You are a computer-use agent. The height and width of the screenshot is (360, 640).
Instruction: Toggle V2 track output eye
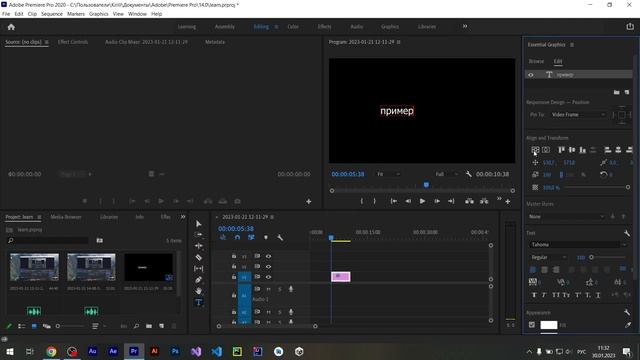click(x=269, y=267)
